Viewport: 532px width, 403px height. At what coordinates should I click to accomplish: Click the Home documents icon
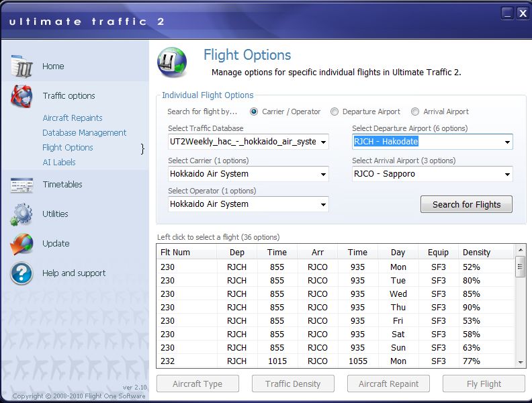pos(21,66)
